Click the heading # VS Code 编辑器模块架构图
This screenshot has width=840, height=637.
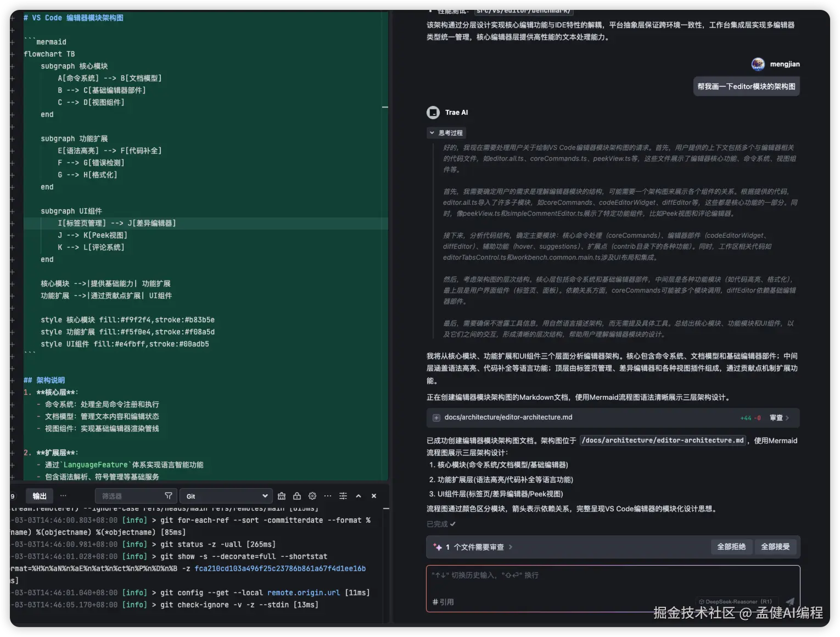[x=74, y=18]
